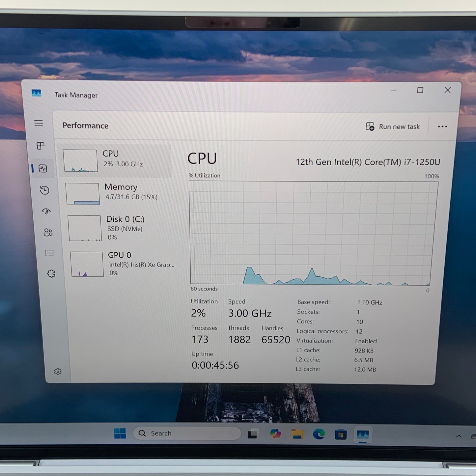Screen dimensions: 476x476
Task: Open the Details page
Action: click(49, 253)
